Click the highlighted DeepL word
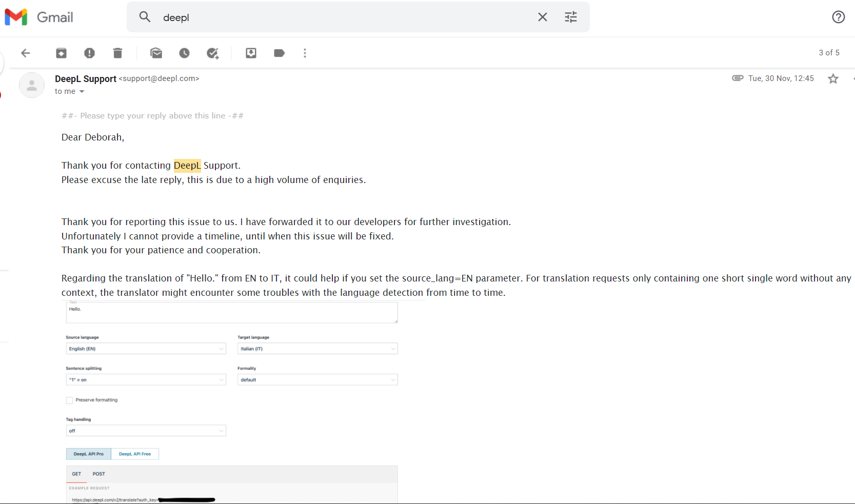Screen dimensions: 855x504 point(187,166)
